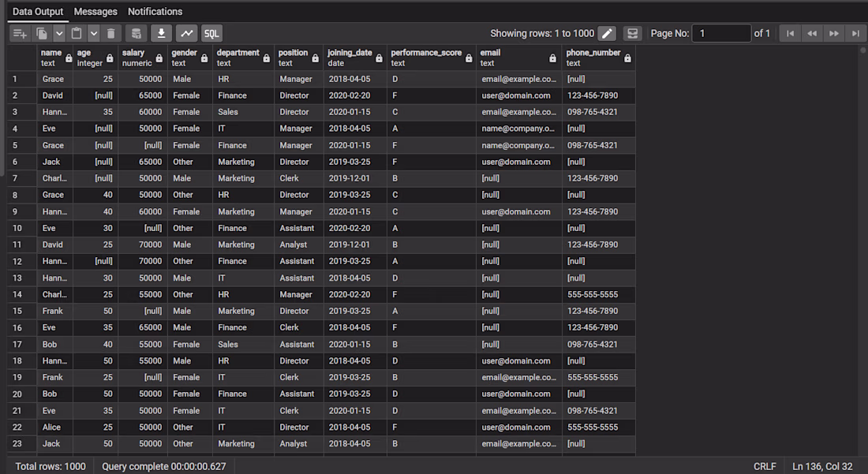Select the gender column header

[190, 58]
